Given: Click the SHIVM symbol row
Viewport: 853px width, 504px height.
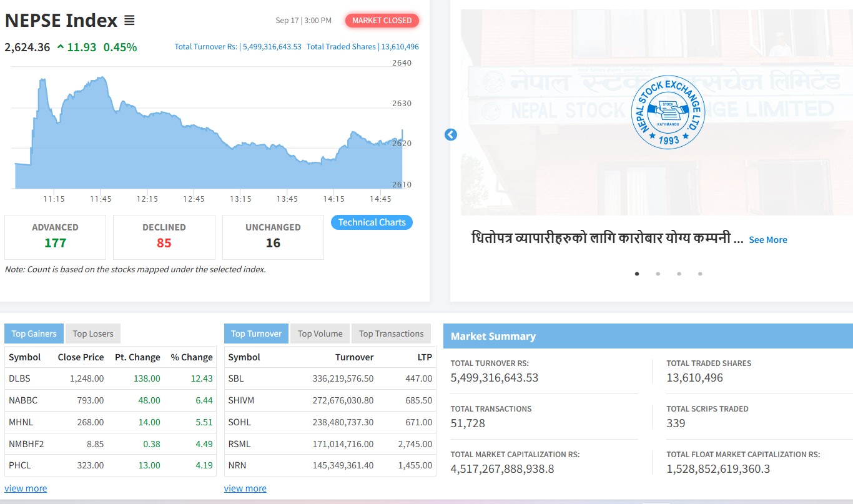Looking at the screenshot, I should 330,400.
